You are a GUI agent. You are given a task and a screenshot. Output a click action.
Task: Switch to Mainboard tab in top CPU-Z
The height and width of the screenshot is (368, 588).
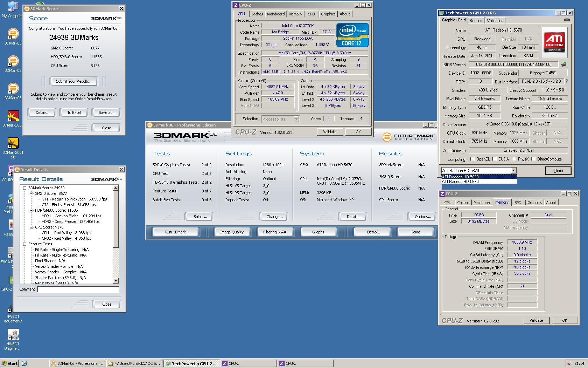(x=276, y=14)
